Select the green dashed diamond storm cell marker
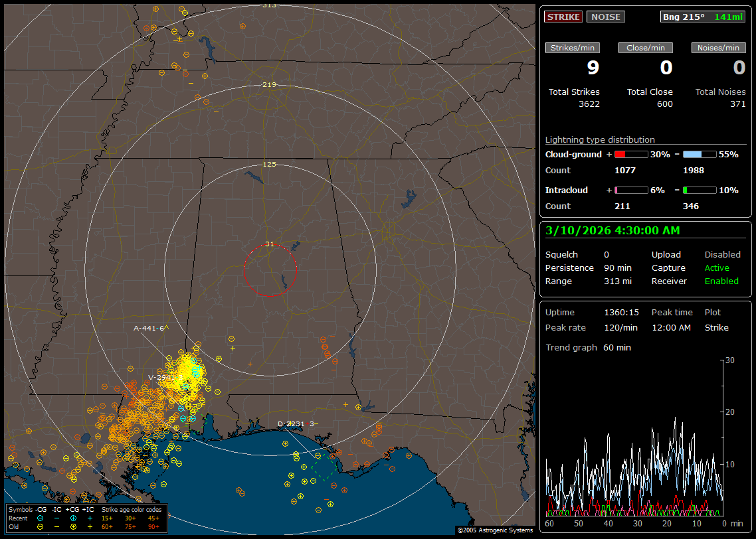 tap(324, 468)
